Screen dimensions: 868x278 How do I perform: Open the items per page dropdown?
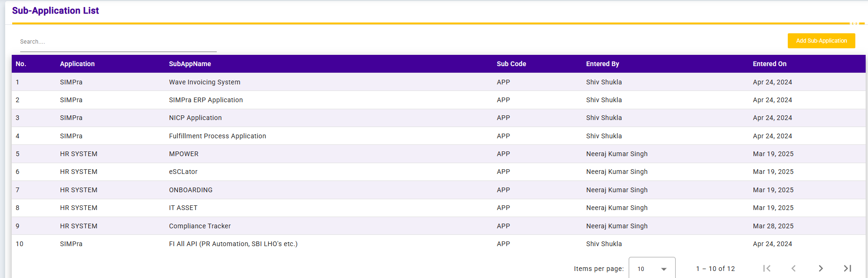click(x=652, y=269)
